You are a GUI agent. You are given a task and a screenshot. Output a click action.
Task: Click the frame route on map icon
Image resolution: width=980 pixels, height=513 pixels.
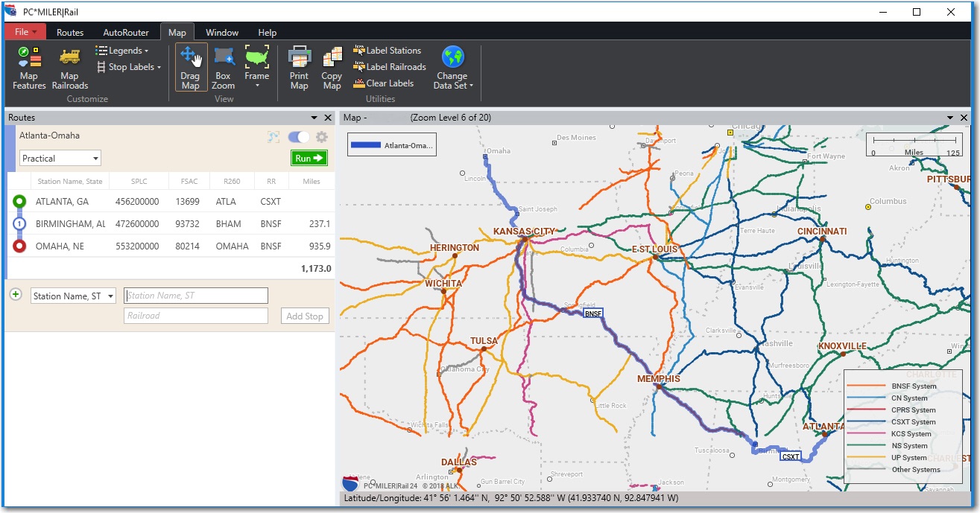pos(274,137)
